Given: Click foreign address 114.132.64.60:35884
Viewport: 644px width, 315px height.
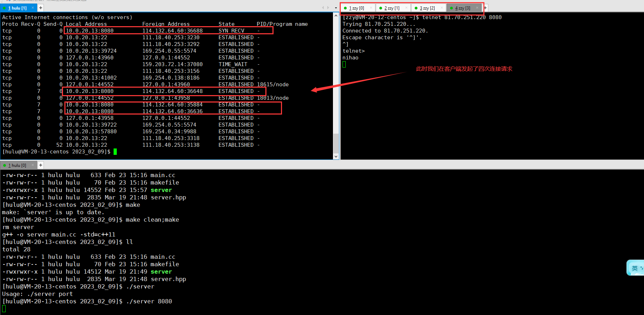Looking at the screenshot, I should click(173, 105).
